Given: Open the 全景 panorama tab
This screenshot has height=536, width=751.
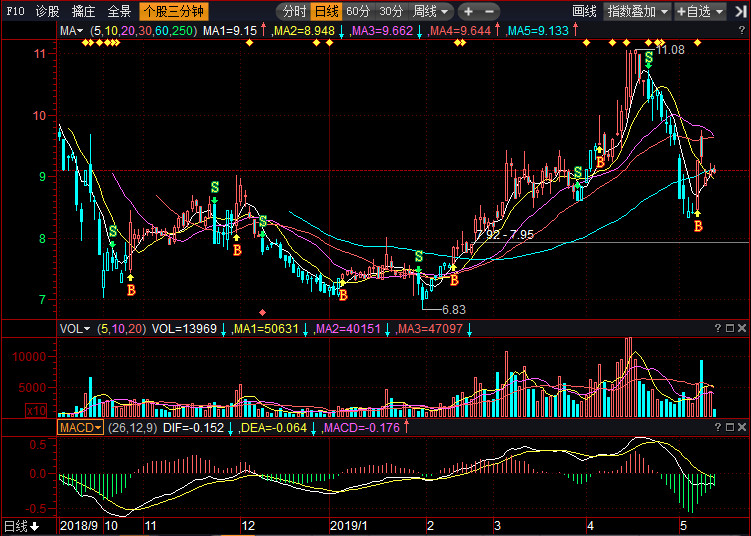Looking at the screenshot, I should pyautogui.click(x=119, y=12).
